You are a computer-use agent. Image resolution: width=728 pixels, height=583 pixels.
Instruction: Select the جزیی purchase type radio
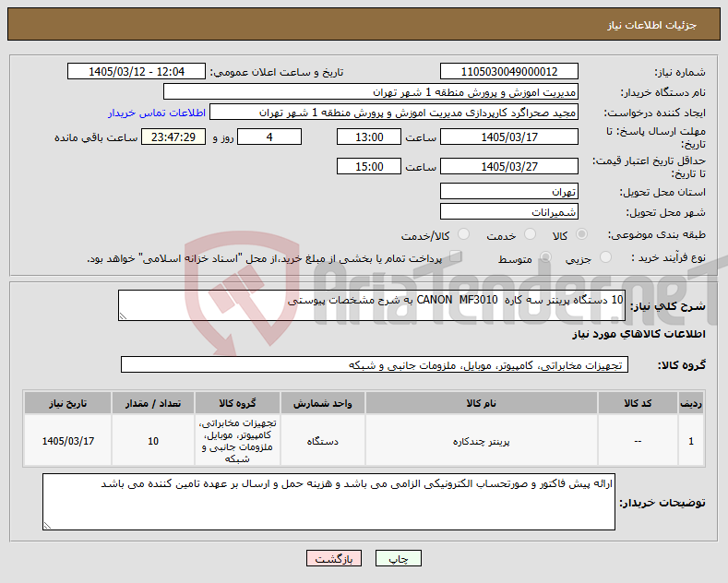pos(605,257)
